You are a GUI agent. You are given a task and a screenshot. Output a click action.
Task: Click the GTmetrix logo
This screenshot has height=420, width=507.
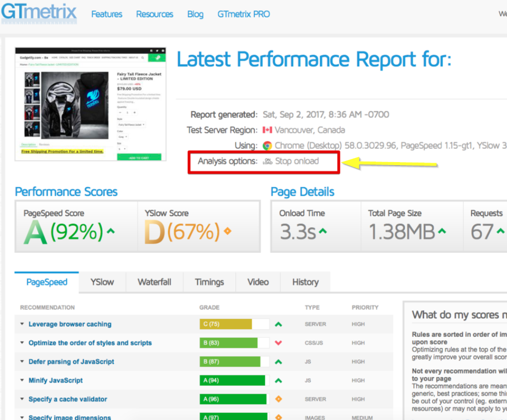tap(39, 13)
